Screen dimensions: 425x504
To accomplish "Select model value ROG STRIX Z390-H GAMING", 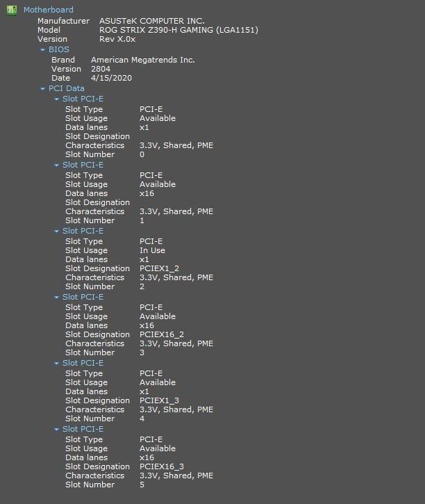I will (x=178, y=30).
